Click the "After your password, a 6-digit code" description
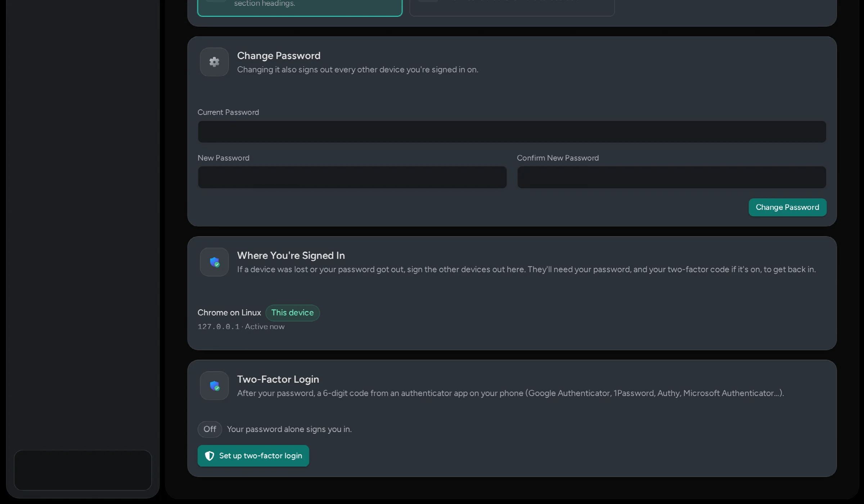 click(x=510, y=393)
